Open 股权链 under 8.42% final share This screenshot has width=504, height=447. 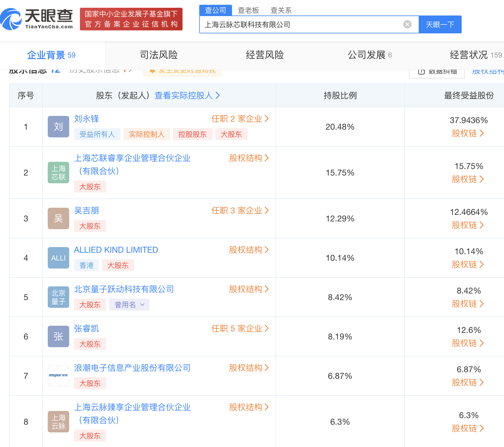tap(468, 304)
